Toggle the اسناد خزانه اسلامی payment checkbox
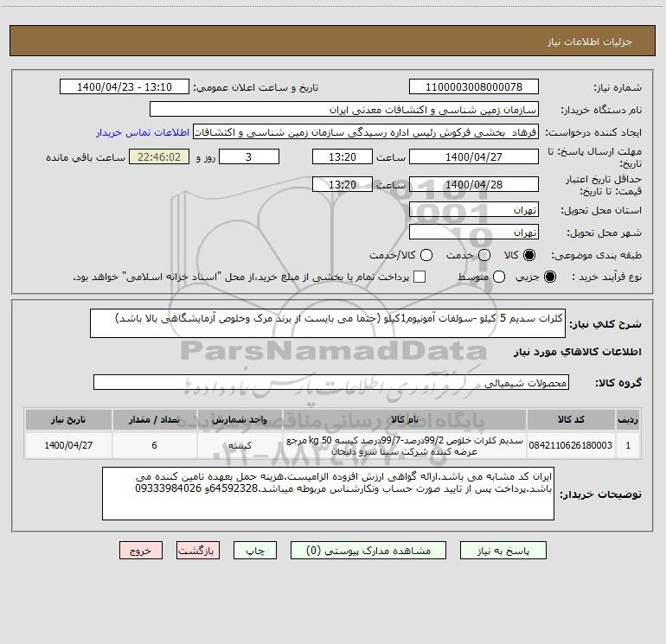This screenshot has height=644, width=666. [x=419, y=277]
